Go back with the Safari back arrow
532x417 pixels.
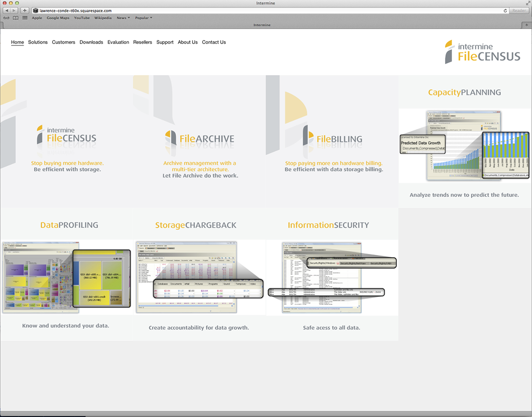pyautogui.click(x=6, y=11)
